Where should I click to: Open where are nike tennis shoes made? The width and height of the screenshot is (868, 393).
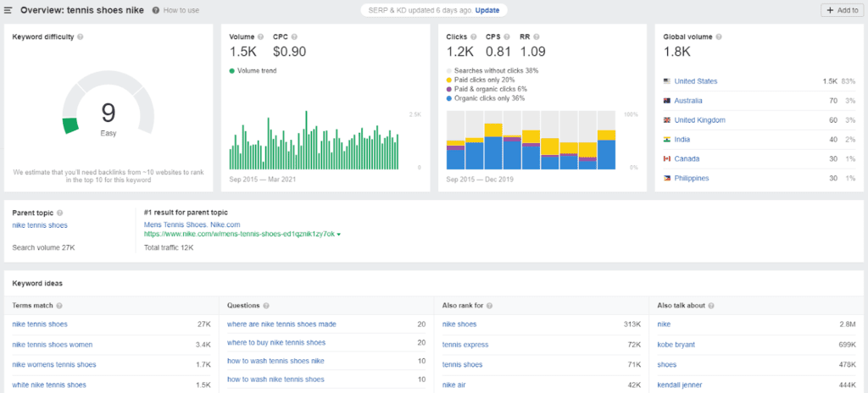click(x=281, y=324)
